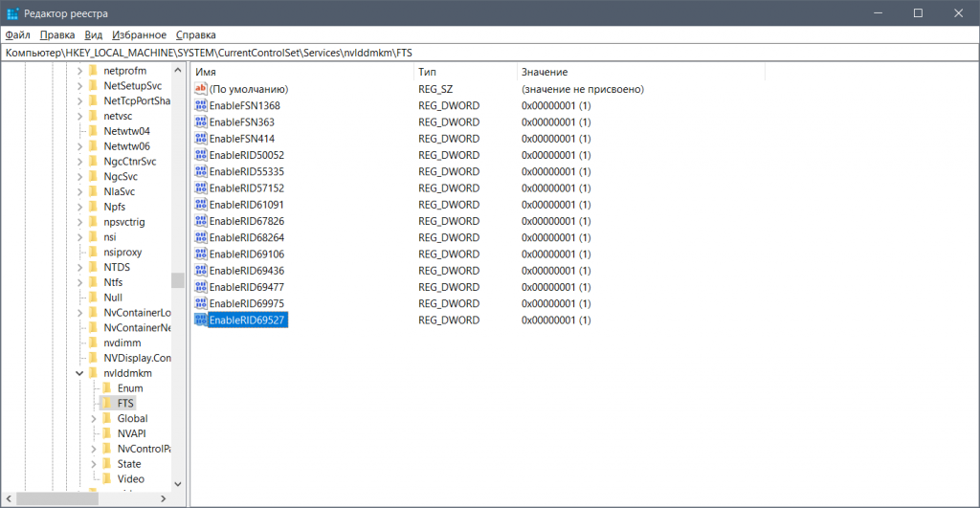Select the NlaSvc tree key
980x508 pixels.
120,191
